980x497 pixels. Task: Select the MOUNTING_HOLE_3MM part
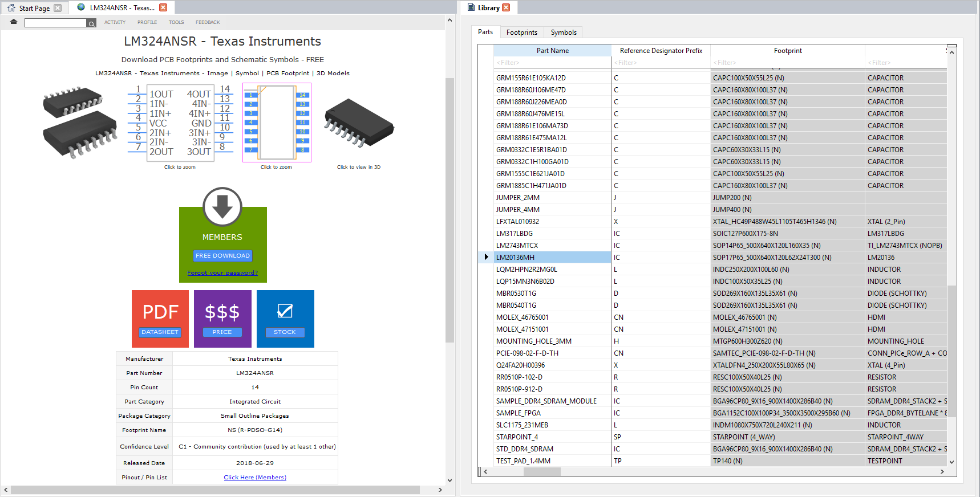pos(552,341)
